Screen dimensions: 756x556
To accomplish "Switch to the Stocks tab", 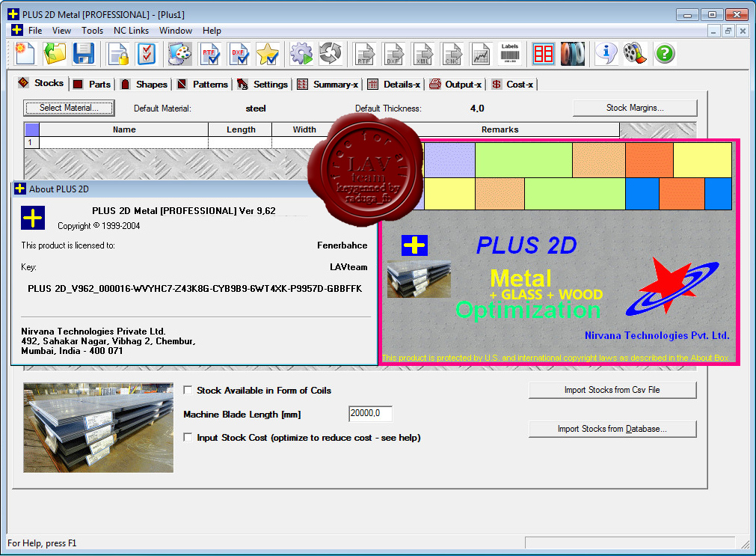I will (x=41, y=83).
